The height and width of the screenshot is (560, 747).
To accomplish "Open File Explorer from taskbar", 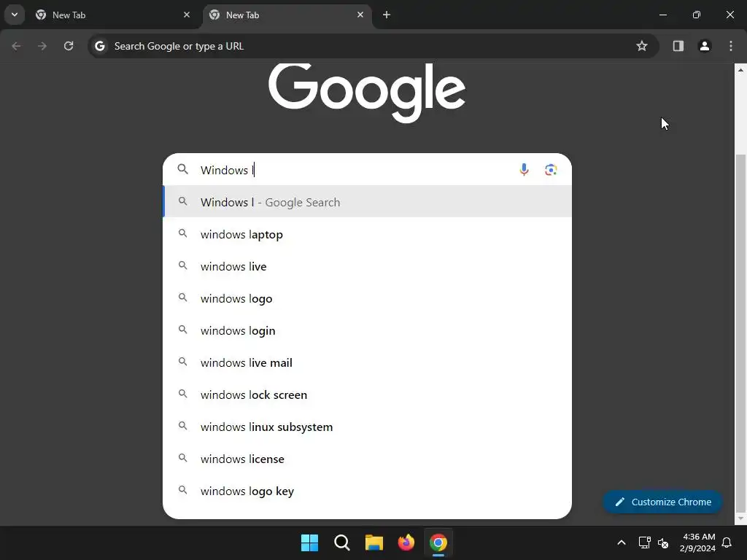I will (x=374, y=542).
